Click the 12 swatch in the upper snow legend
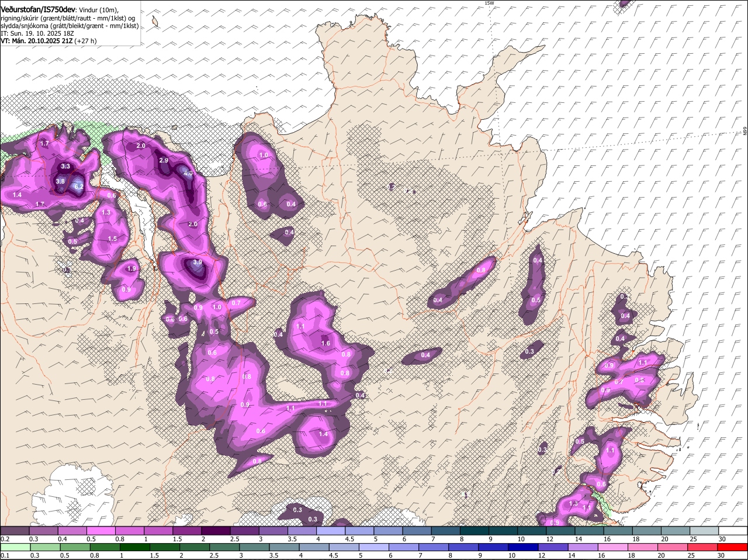Screen dimensions: 748x560 click(560, 531)
